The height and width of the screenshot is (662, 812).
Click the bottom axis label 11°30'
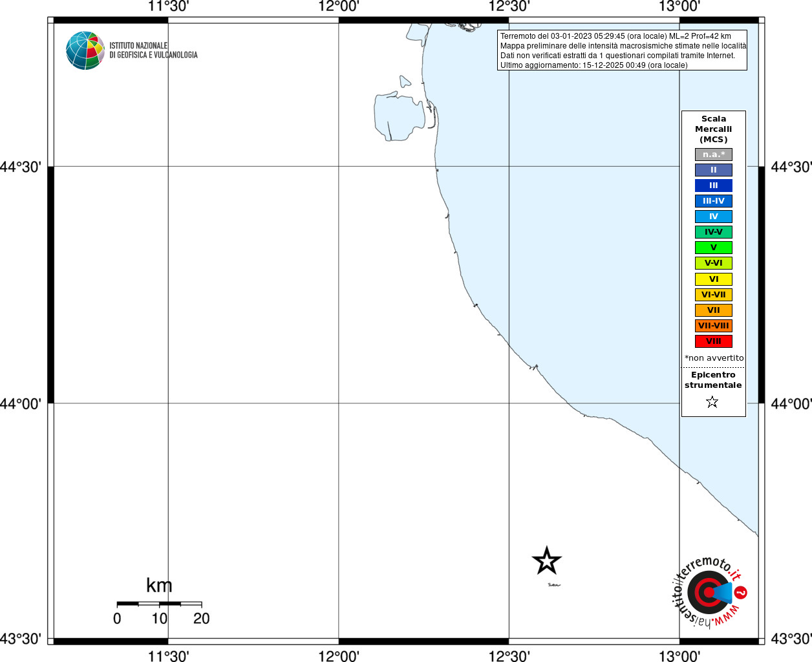coord(168,656)
